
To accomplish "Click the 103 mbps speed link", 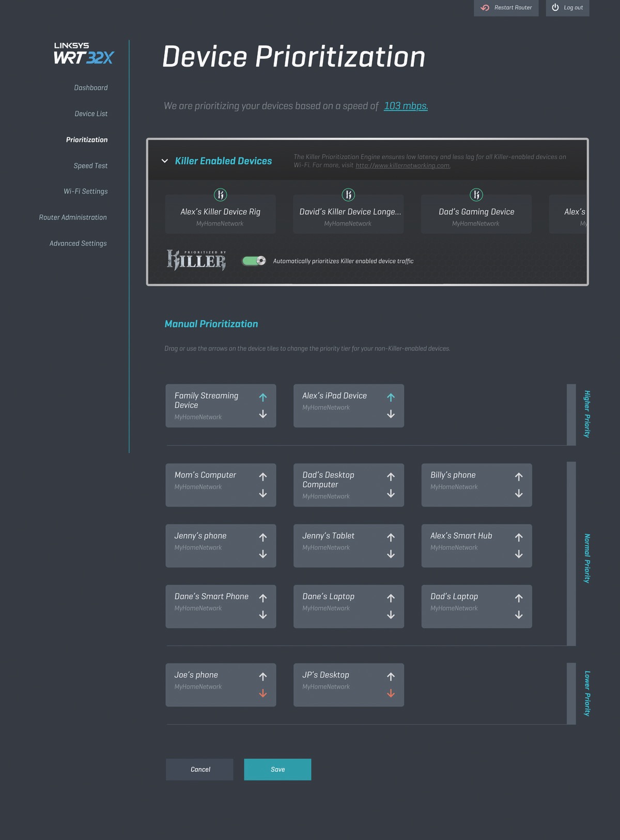I will coord(406,106).
